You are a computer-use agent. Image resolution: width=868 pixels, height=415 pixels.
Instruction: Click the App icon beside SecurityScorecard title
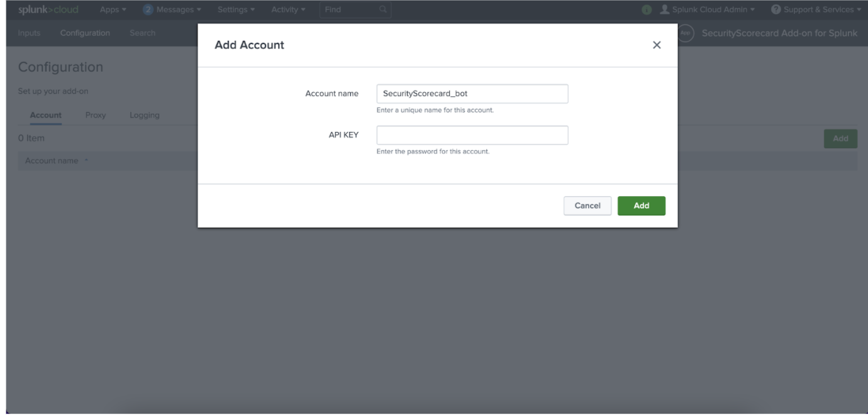tap(685, 33)
